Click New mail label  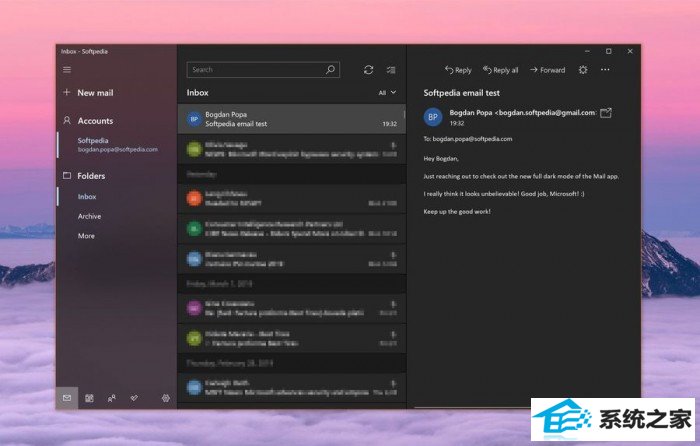(x=95, y=93)
